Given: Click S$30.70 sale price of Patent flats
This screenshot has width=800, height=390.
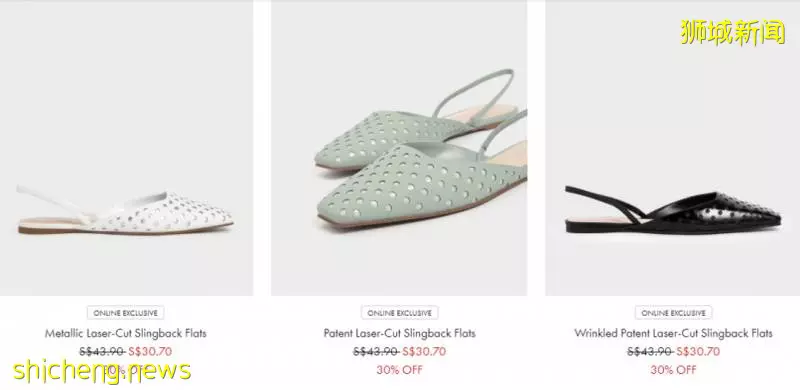Looking at the screenshot, I should coord(424,351).
